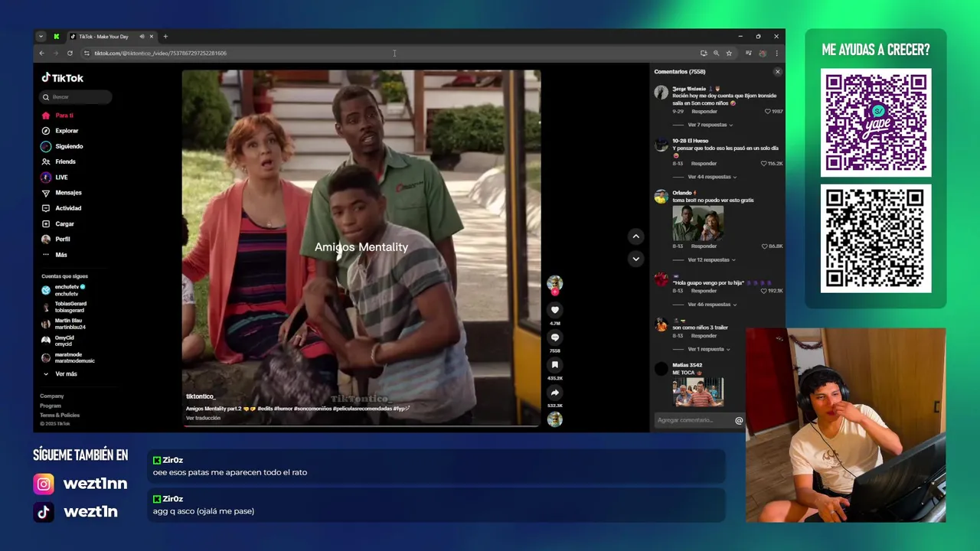Screen dimensions: 980x551
Task: Share the video with the arrow icon
Action: coord(555,393)
